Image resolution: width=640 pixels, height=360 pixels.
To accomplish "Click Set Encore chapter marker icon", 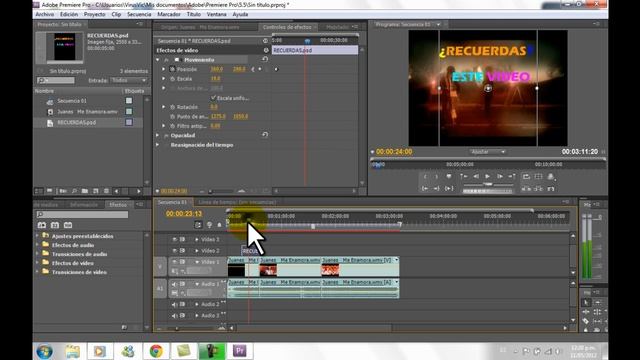I will point(209,224).
